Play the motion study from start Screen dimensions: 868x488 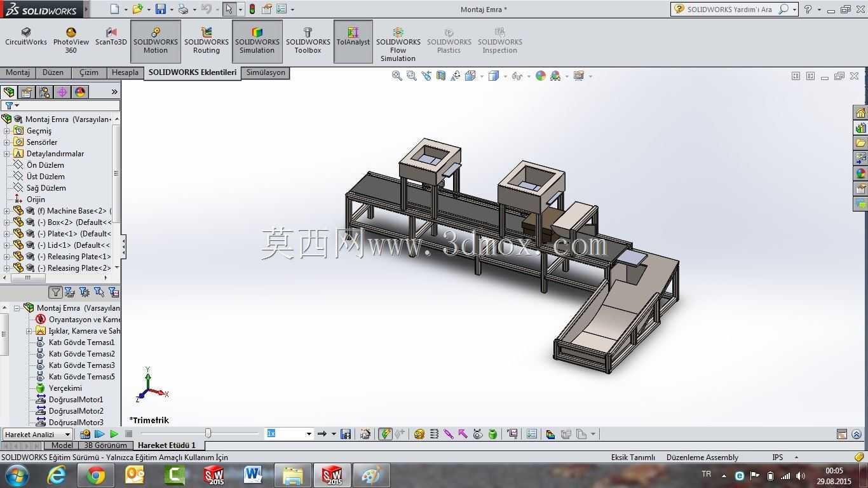coord(100,434)
